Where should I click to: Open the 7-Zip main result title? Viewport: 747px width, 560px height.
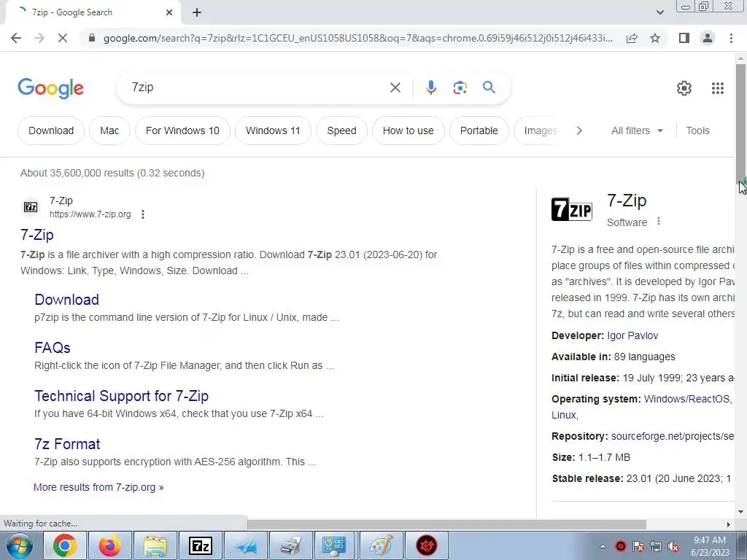click(x=37, y=235)
